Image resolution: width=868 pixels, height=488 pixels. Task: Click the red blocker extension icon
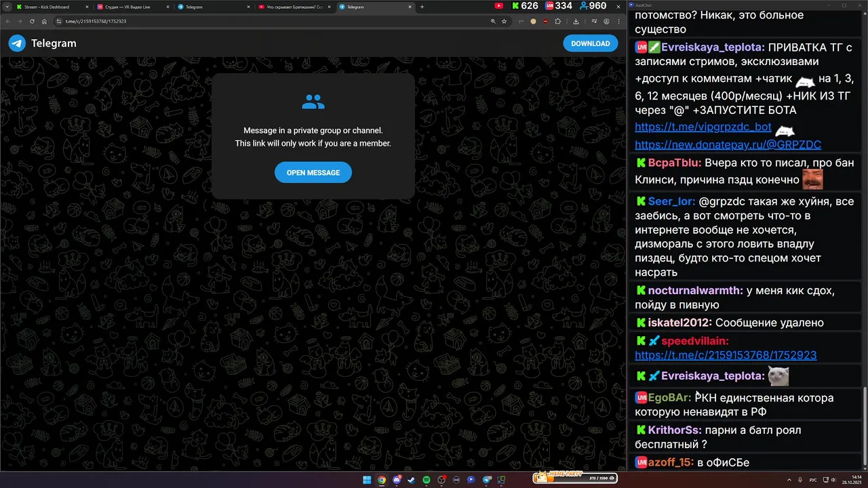tap(545, 21)
